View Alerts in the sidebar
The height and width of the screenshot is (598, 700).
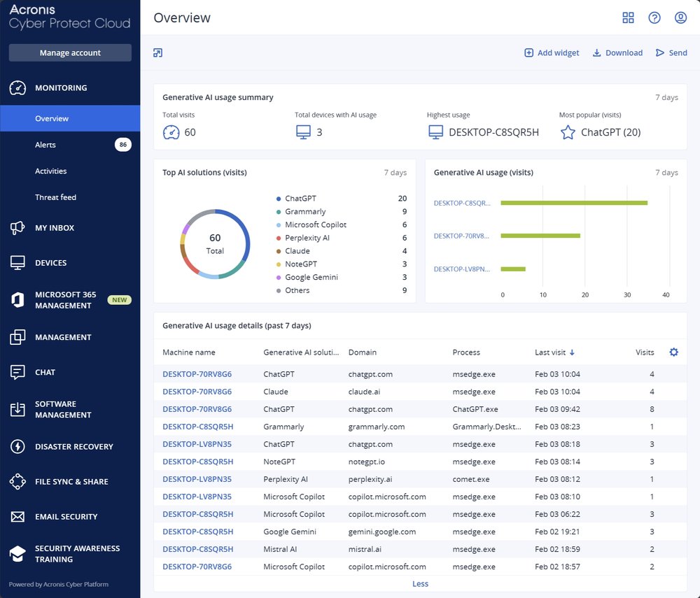[45, 145]
